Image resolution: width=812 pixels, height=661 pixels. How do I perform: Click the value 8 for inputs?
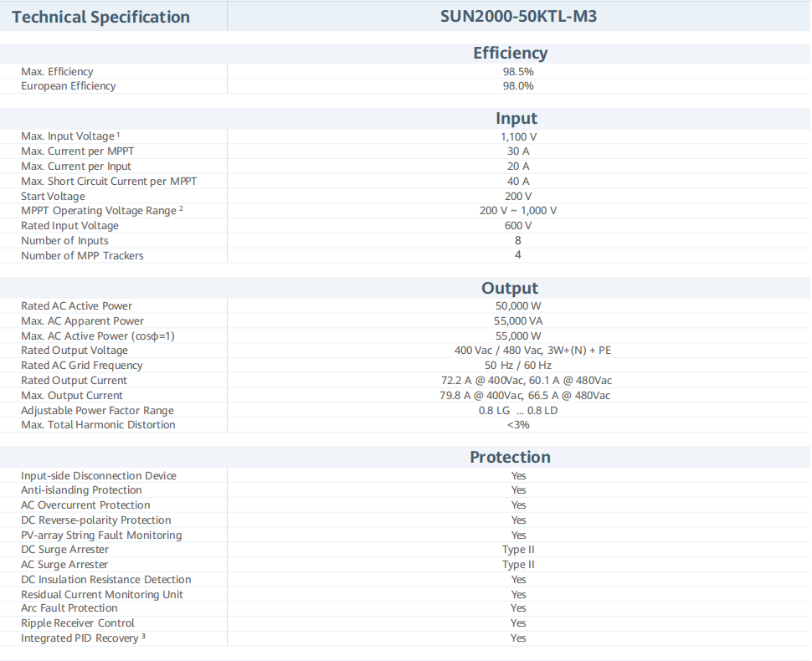coord(518,240)
